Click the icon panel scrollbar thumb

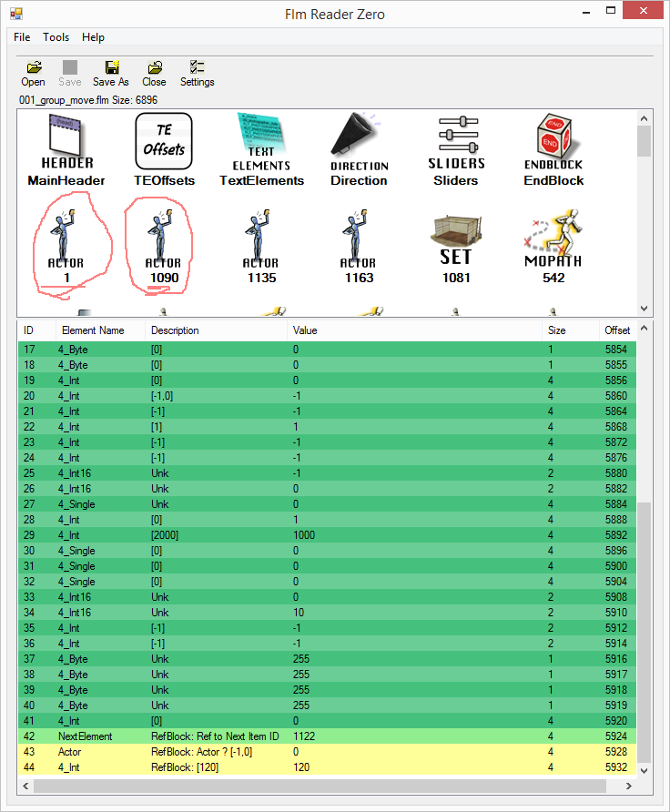[x=645, y=141]
